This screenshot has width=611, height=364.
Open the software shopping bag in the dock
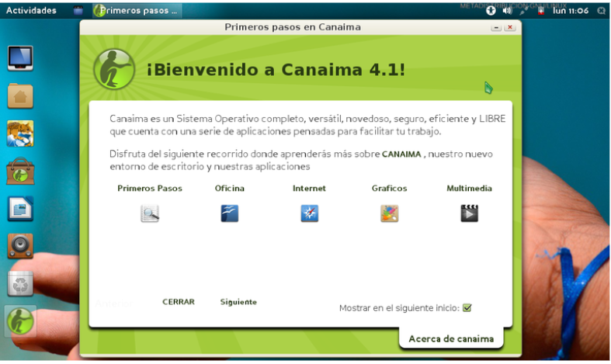coord(20,172)
